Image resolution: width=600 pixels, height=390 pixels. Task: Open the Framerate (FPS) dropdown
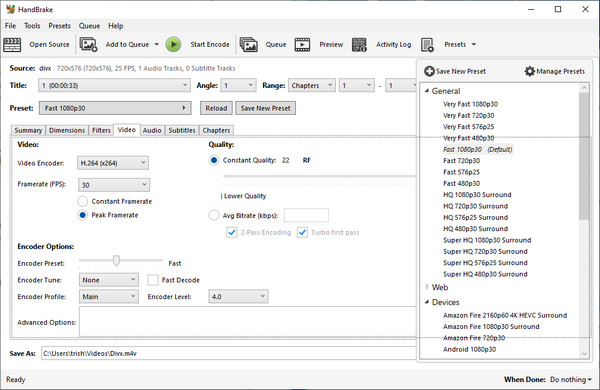[x=114, y=185]
